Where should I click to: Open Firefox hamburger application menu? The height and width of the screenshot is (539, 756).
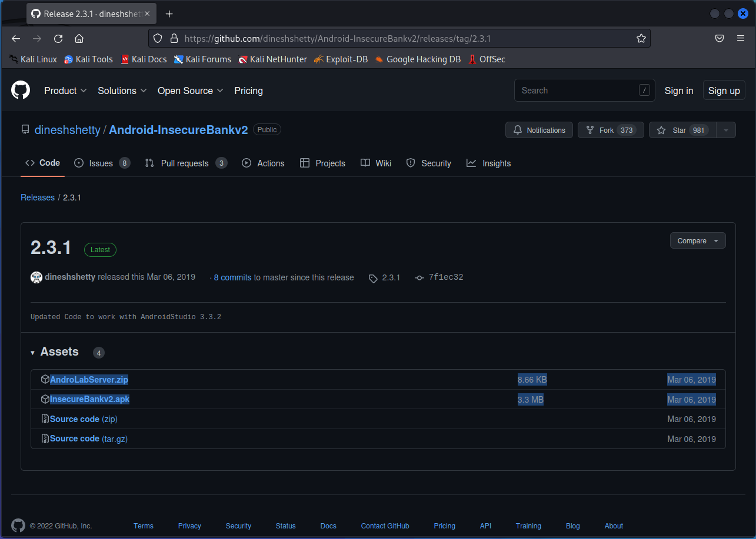pyautogui.click(x=741, y=39)
